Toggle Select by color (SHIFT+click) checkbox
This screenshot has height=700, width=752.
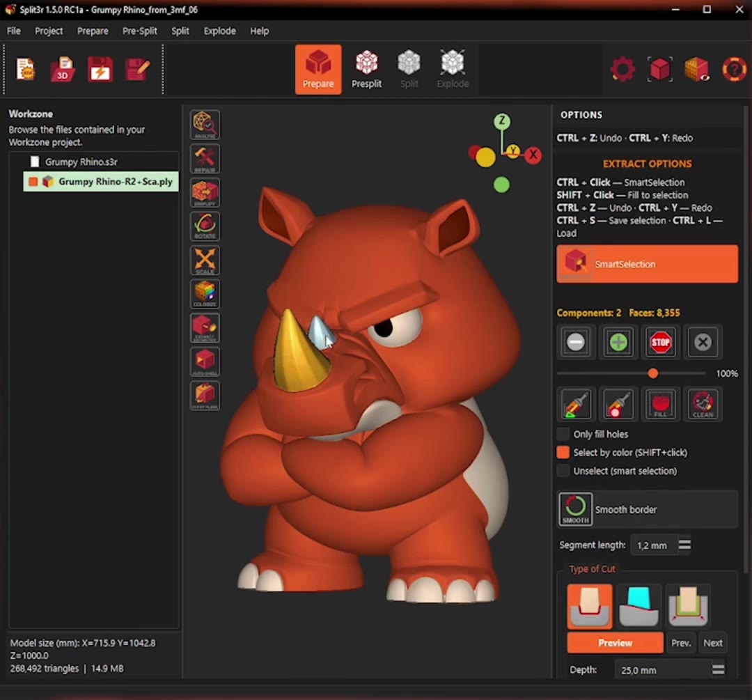point(563,453)
